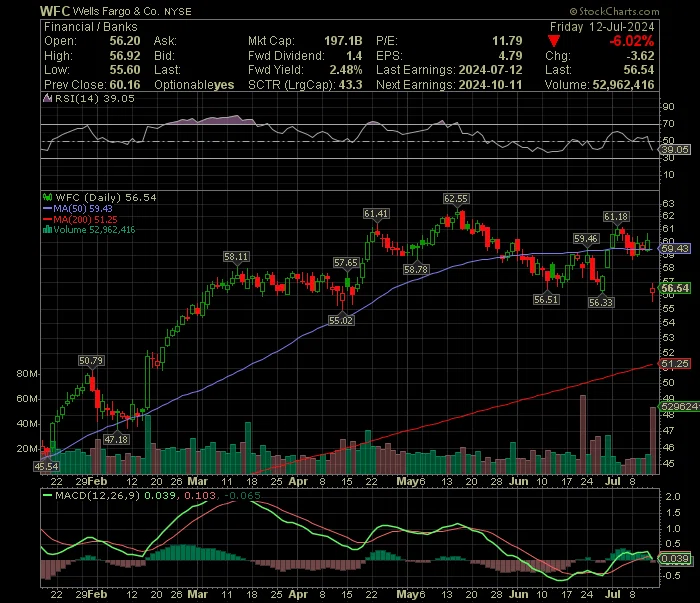700x603 pixels.
Task: Click the Low price 55.60
Action: click(x=125, y=70)
